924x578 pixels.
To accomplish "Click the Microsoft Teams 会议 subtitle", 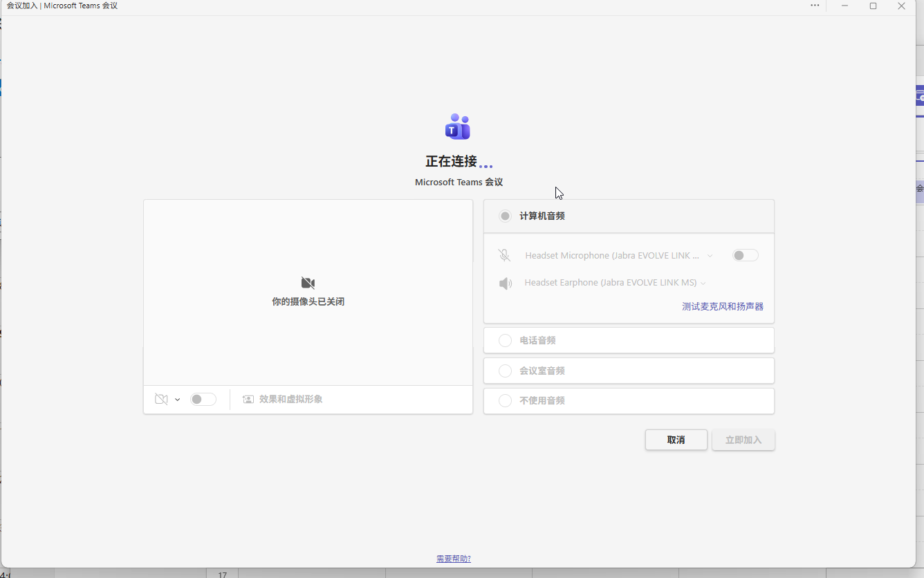I will coord(459,183).
